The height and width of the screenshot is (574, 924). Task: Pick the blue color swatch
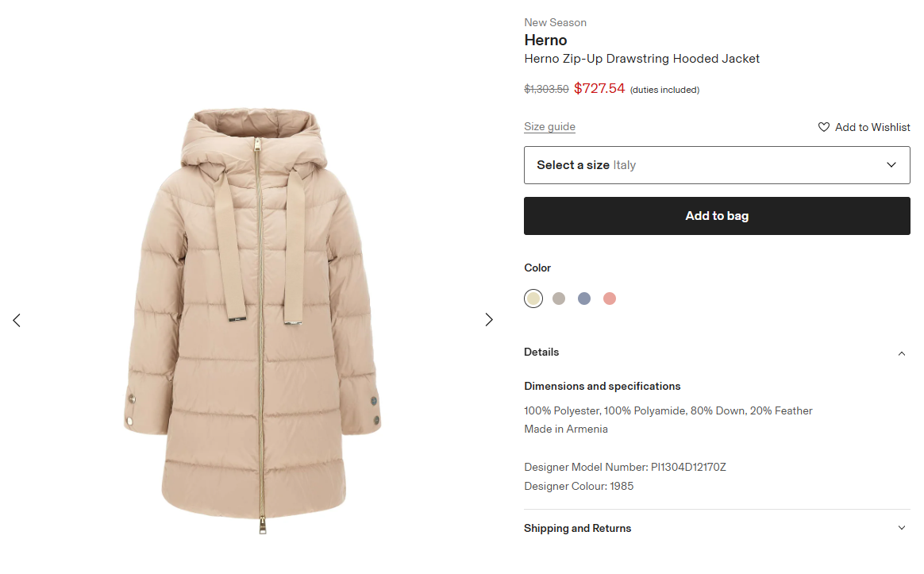pyautogui.click(x=584, y=299)
